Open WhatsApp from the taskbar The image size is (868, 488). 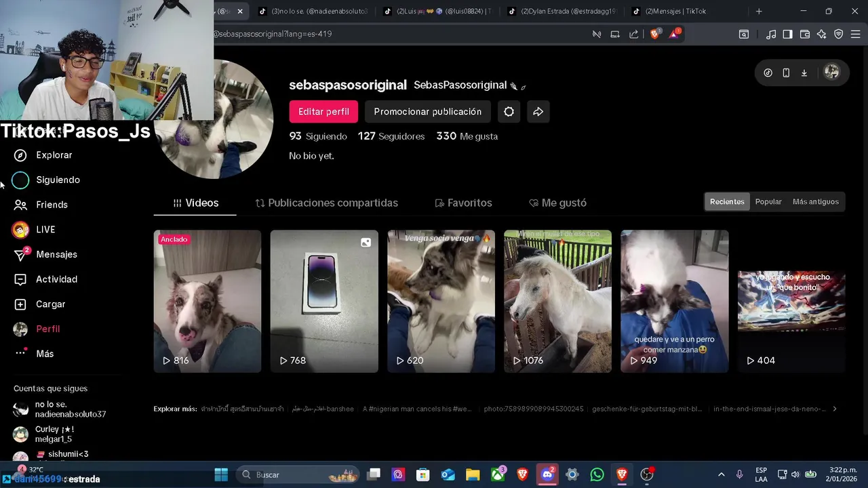click(597, 474)
